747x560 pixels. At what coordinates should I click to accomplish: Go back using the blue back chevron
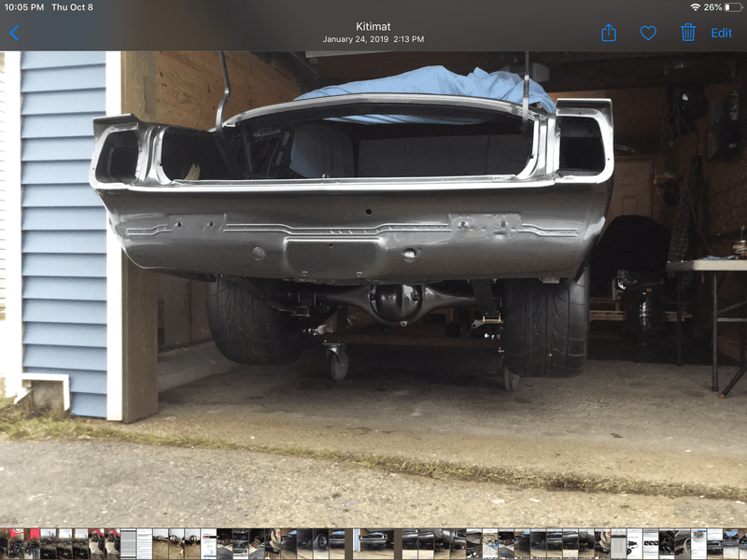[x=14, y=34]
